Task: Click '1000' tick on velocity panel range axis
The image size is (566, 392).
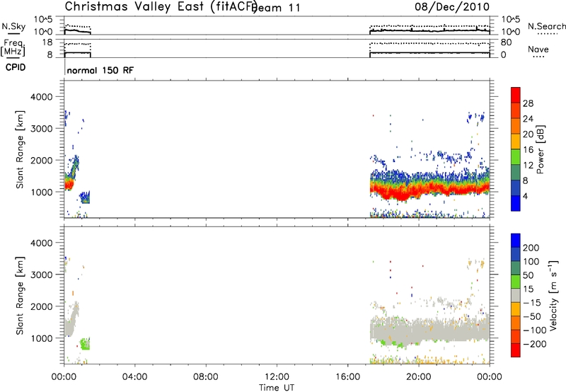Action: click(x=41, y=338)
